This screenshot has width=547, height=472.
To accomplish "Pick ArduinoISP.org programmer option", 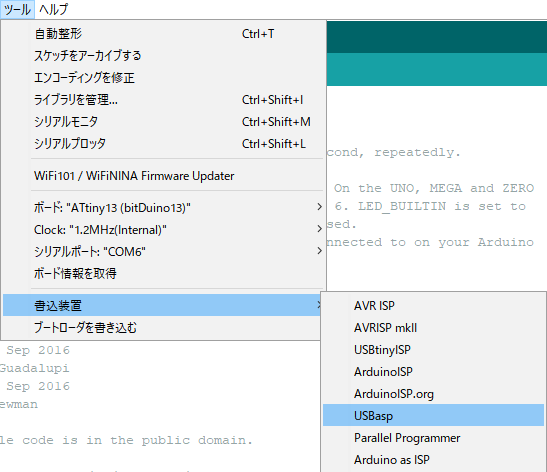I will pyautogui.click(x=433, y=394).
